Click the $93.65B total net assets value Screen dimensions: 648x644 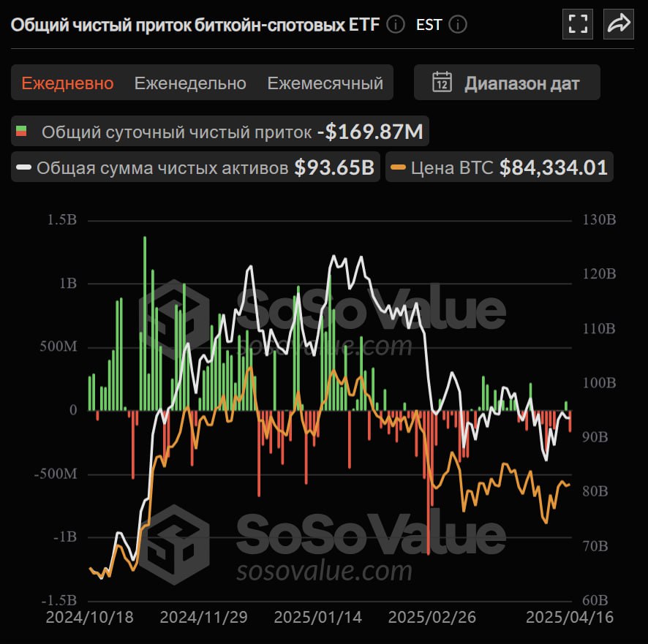click(334, 167)
